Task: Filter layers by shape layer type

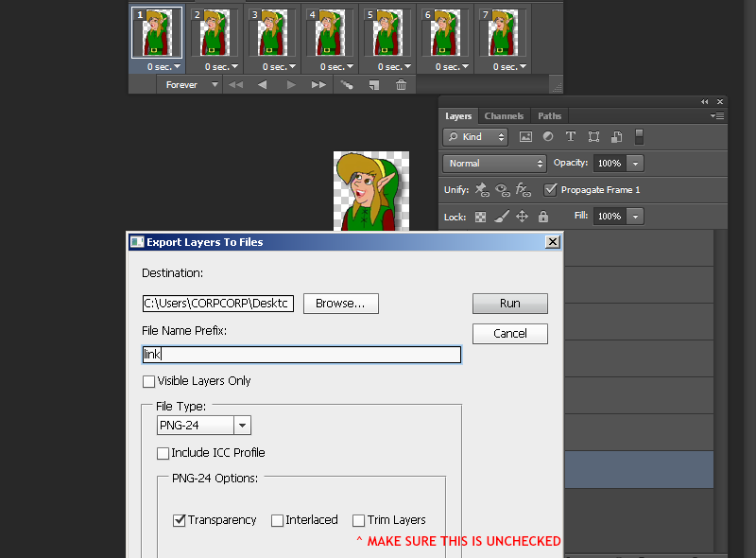Action: [x=594, y=136]
